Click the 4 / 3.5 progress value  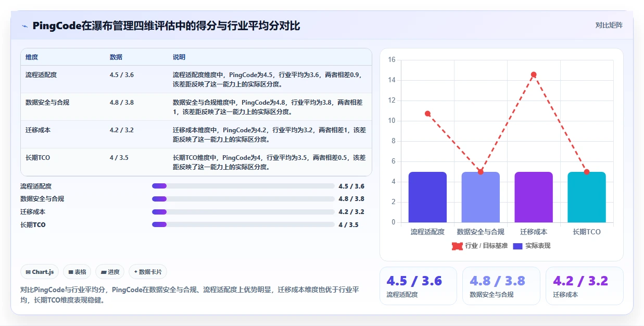click(348, 225)
